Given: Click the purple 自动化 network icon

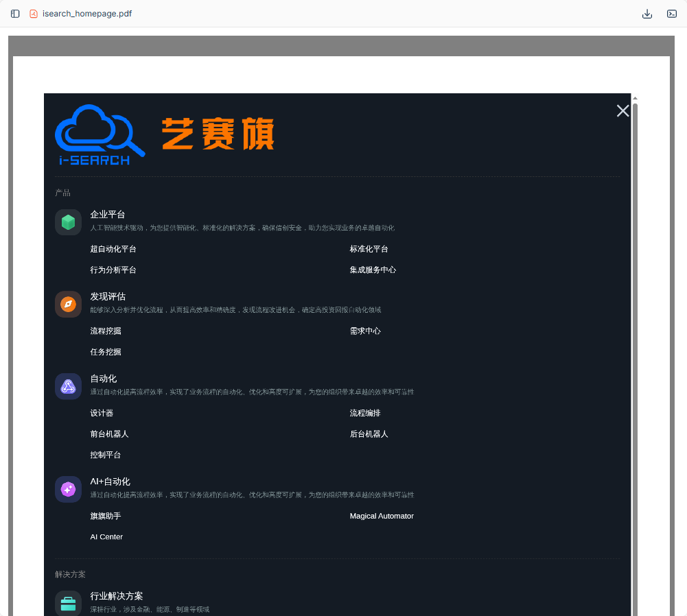Looking at the screenshot, I should coord(68,386).
